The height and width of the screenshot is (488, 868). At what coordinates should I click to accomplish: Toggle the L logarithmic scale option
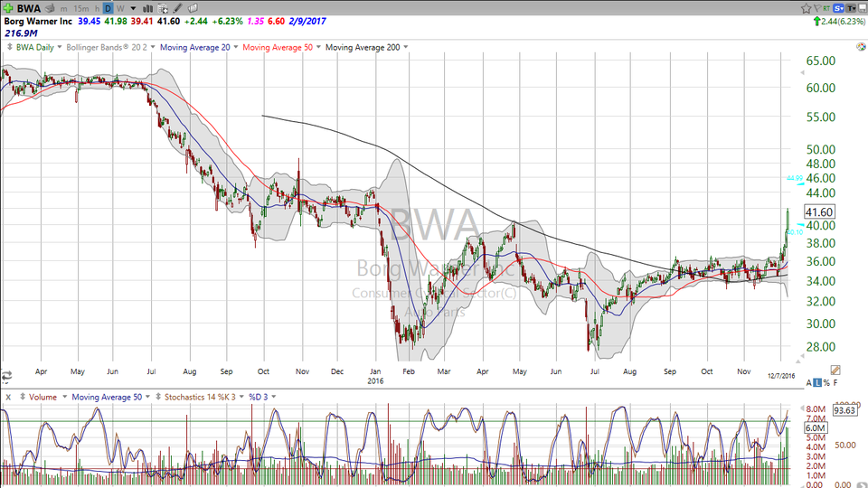(x=817, y=383)
